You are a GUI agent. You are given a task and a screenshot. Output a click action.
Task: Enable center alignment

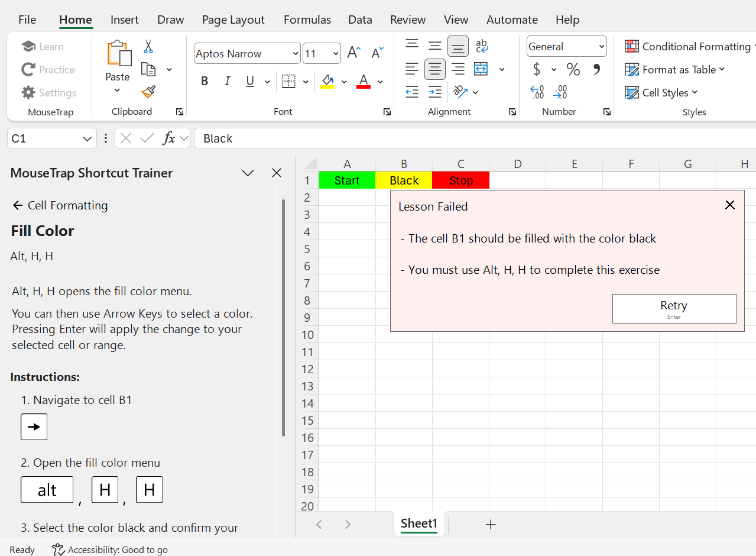[x=435, y=69]
